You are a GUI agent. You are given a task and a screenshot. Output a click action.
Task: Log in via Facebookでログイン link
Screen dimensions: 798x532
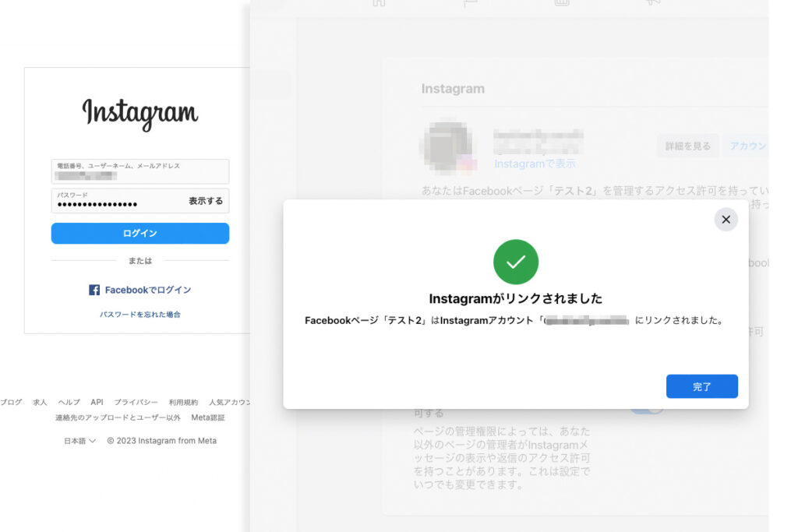click(147, 290)
